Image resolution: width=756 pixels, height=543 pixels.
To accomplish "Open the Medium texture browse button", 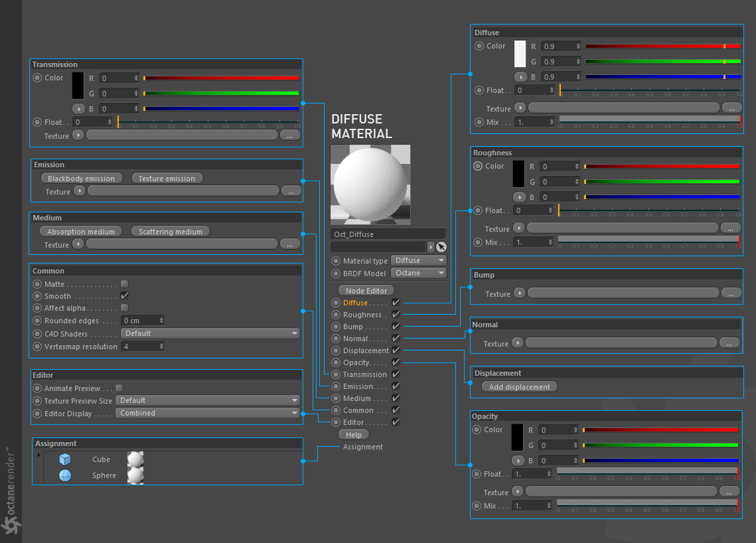I will coord(290,244).
